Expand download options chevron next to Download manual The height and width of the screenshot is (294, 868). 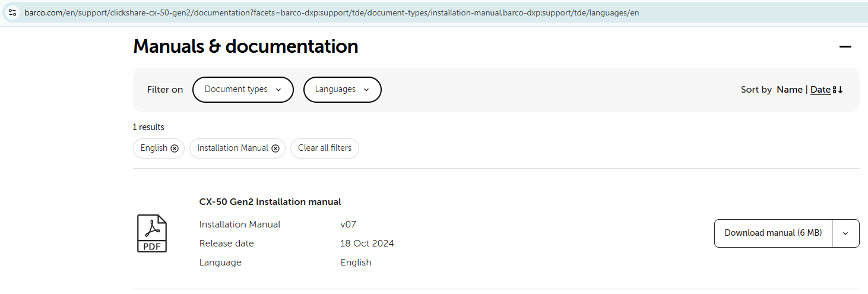[845, 233]
